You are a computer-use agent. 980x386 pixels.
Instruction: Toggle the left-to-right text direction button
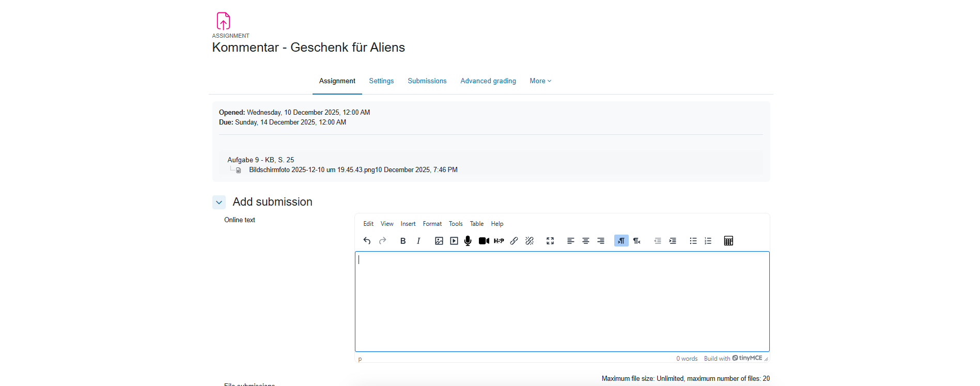point(621,241)
